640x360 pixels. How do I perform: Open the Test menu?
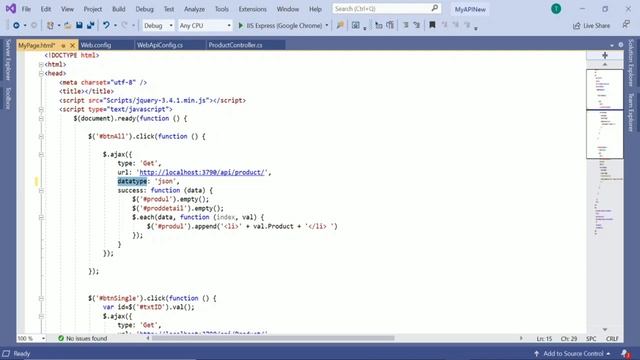pyautogui.click(x=169, y=9)
